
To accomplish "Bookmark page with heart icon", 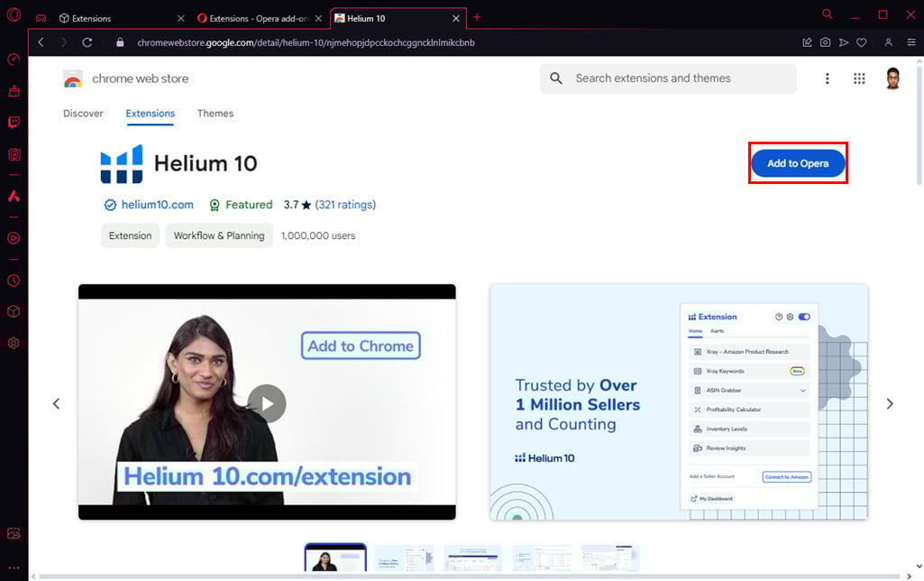I will 862,42.
